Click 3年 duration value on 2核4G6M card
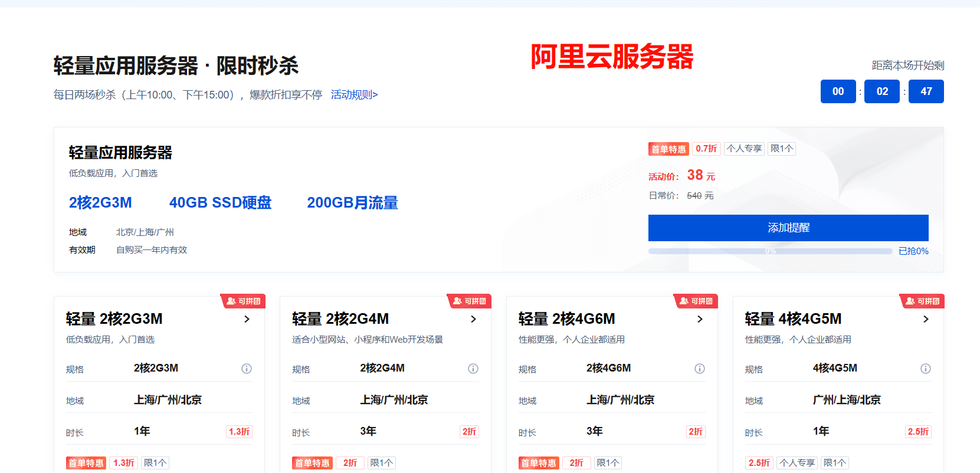This screenshot has width=980, height=473. [595, 431]
